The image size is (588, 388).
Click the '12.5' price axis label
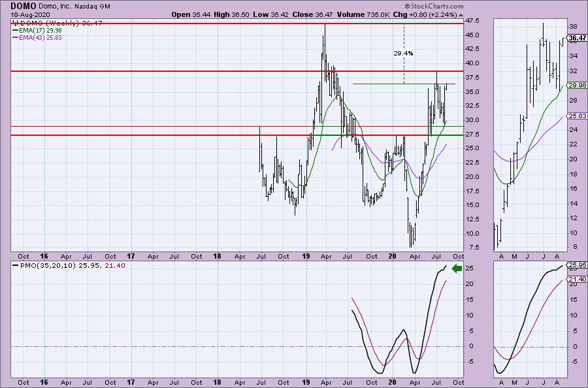point(472,219)
